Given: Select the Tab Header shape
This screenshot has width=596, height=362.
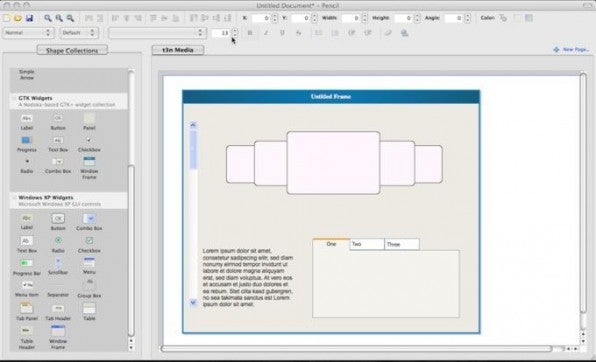Looking at the screenshot, I should 58,312.
